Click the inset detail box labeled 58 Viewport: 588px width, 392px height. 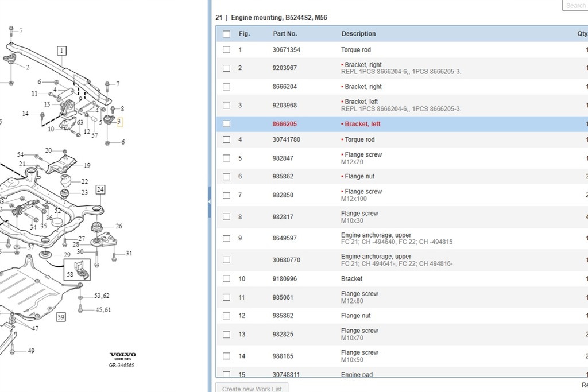click(77, 269)
